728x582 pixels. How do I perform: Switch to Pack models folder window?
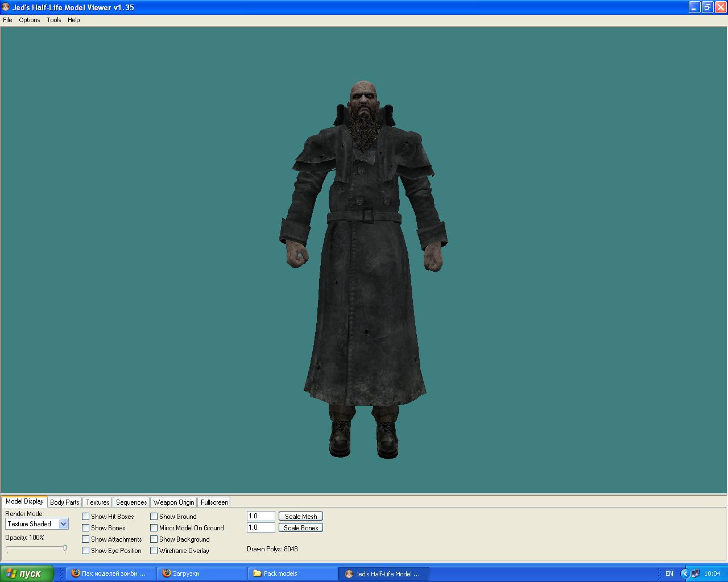(292, 573)
